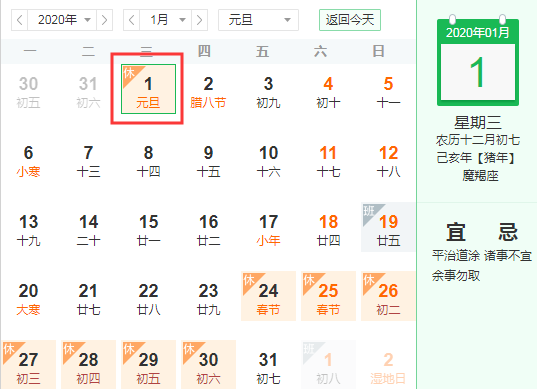Select January 18 廿四 date

[328, 230]
